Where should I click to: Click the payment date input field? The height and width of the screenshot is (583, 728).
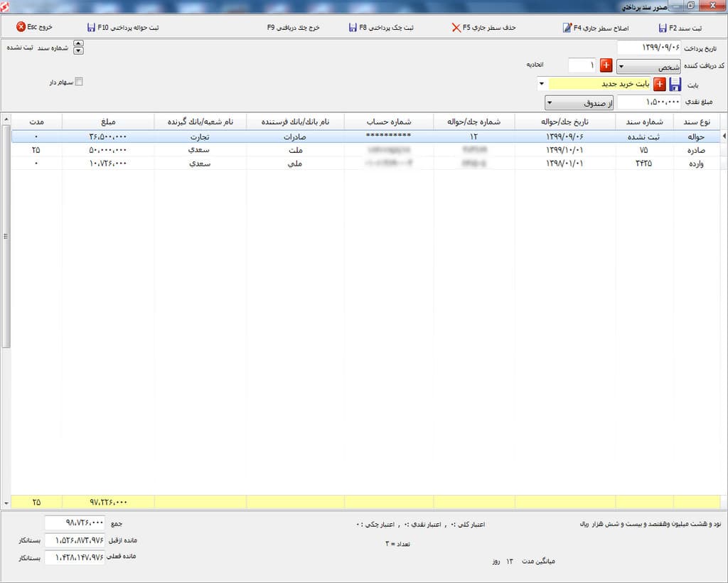pos(648,48)
